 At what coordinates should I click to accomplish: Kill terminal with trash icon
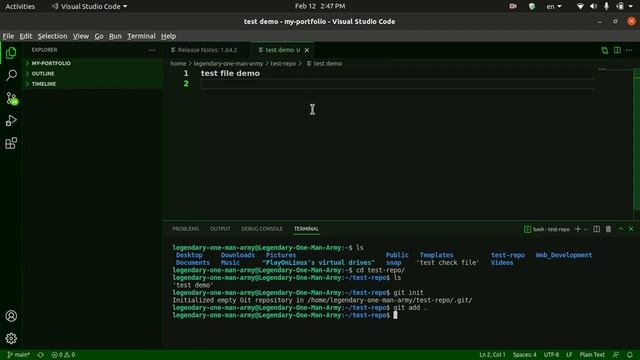point(608,229)
